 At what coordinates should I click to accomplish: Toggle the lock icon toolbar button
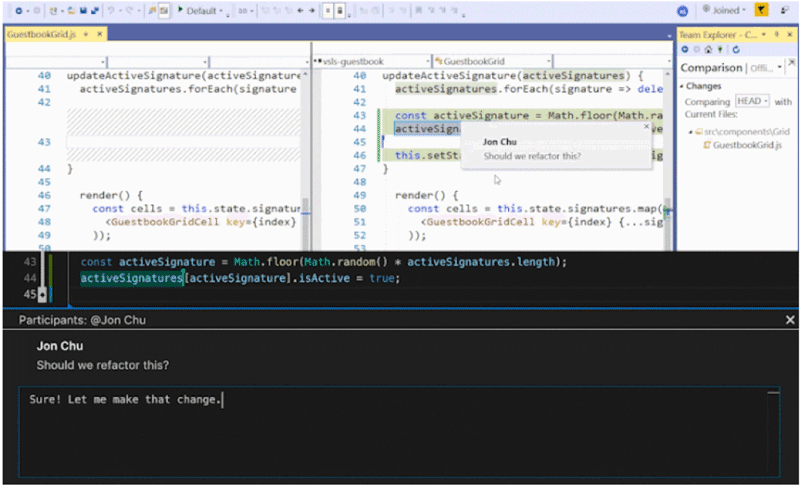point(340,11)
